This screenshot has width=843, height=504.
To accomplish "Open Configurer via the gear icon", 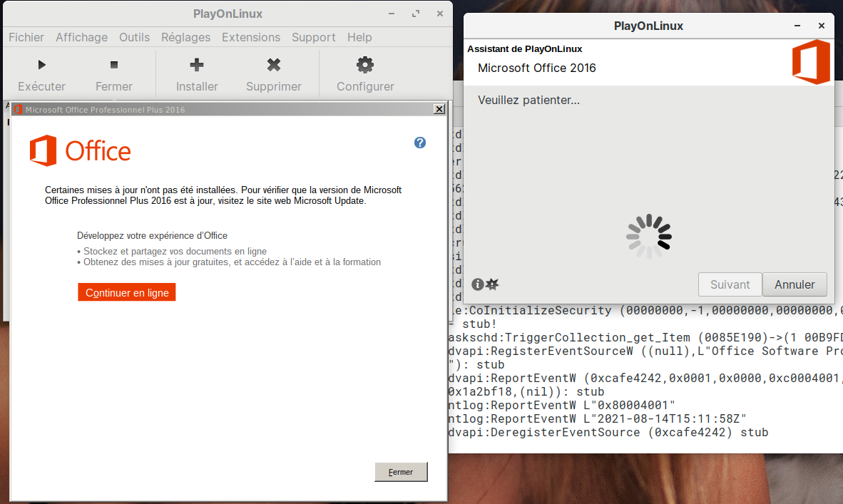I will click(365, 66).
